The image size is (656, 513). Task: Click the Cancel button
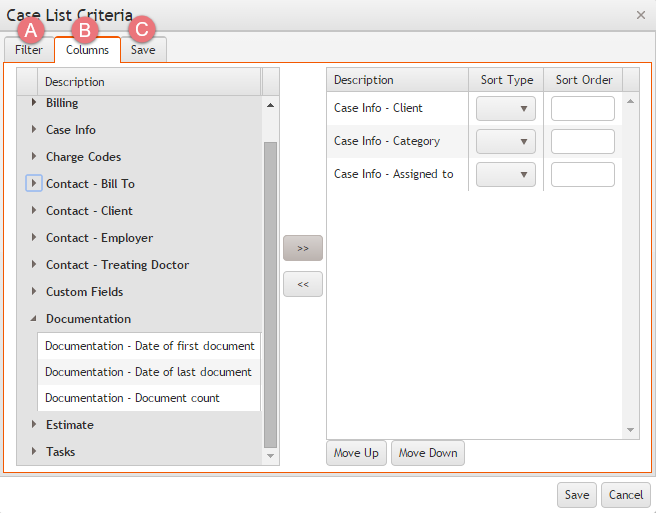pos(626,495)
